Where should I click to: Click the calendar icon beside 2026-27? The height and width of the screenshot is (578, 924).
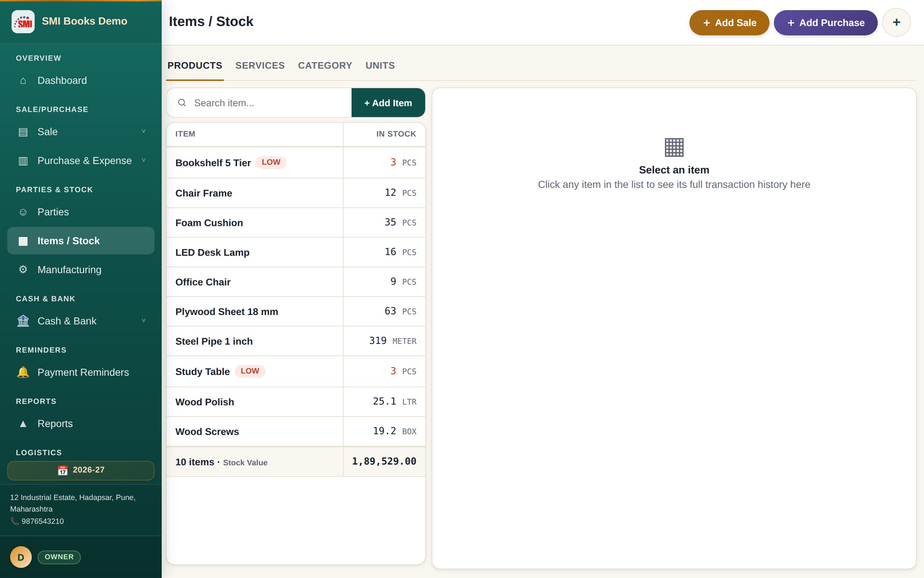coord(62,470)
